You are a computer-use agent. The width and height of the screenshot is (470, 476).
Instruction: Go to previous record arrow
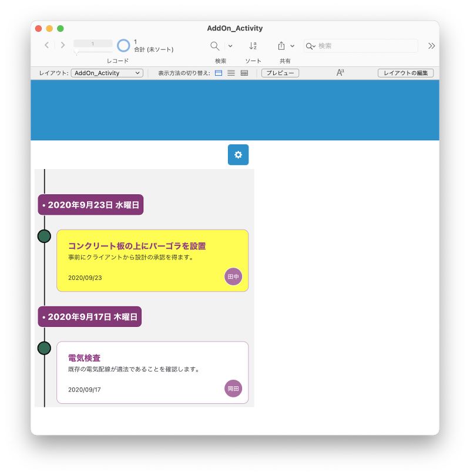coord(47,45)
